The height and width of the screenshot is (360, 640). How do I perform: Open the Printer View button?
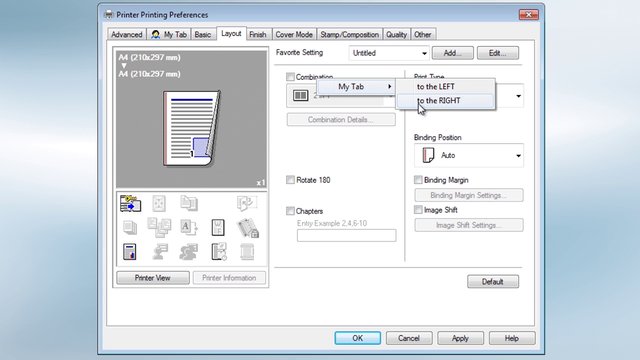pos(153,278)
